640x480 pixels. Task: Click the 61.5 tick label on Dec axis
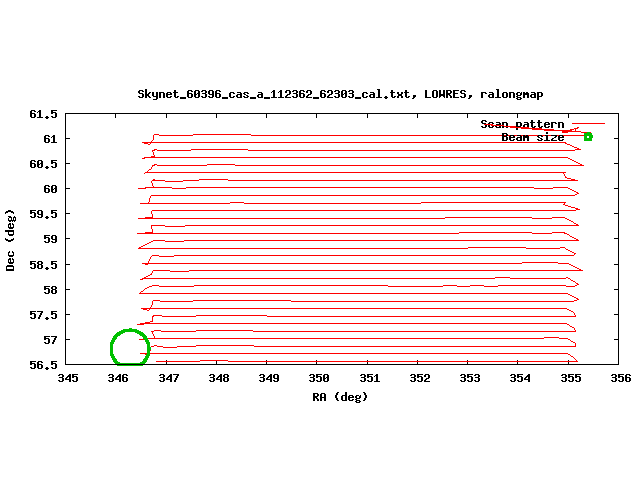[x=44, y=114]
